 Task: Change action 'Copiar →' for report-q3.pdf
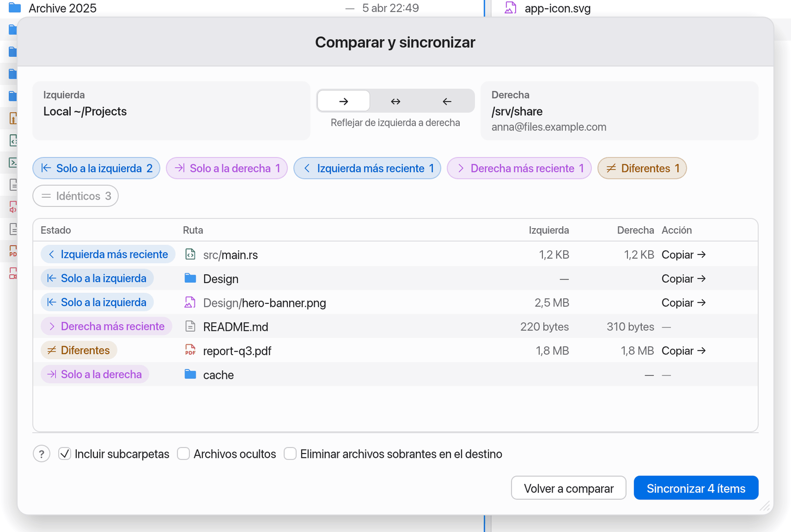click(684, 351)
